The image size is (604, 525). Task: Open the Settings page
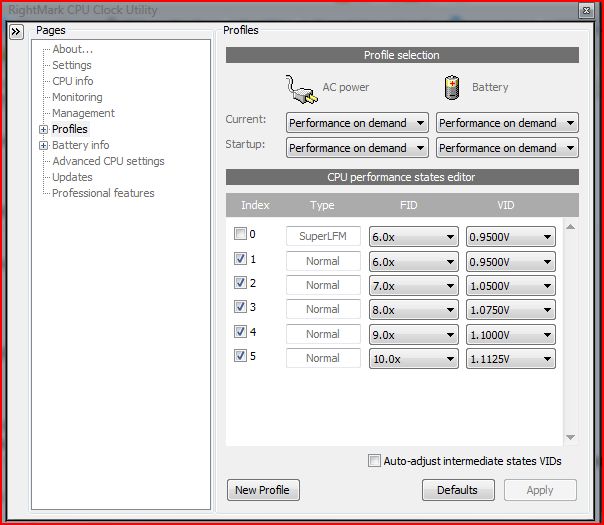pyautogui.click(x=72, y=65)
